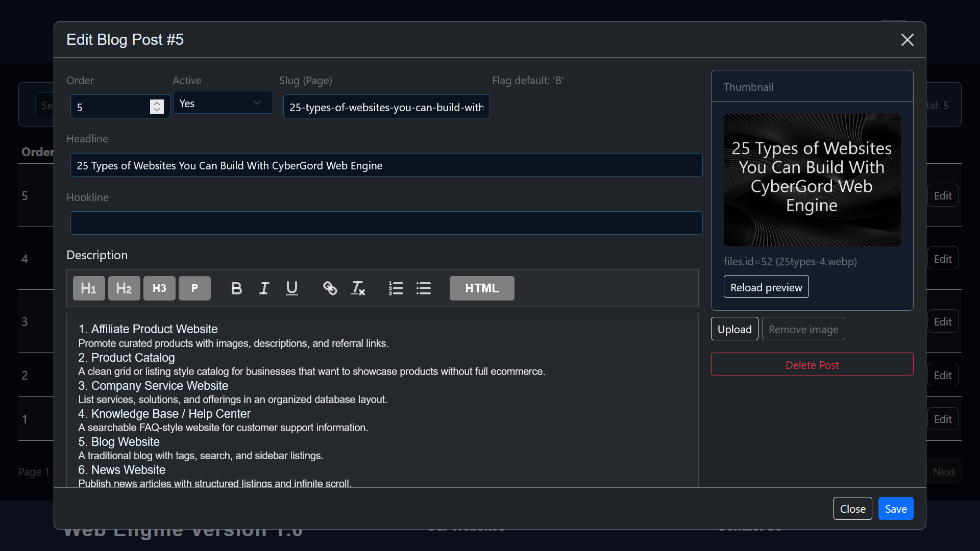Insert a link with chain icon
The height and width of the screenshot is (551, 980).
click(330, 288)
